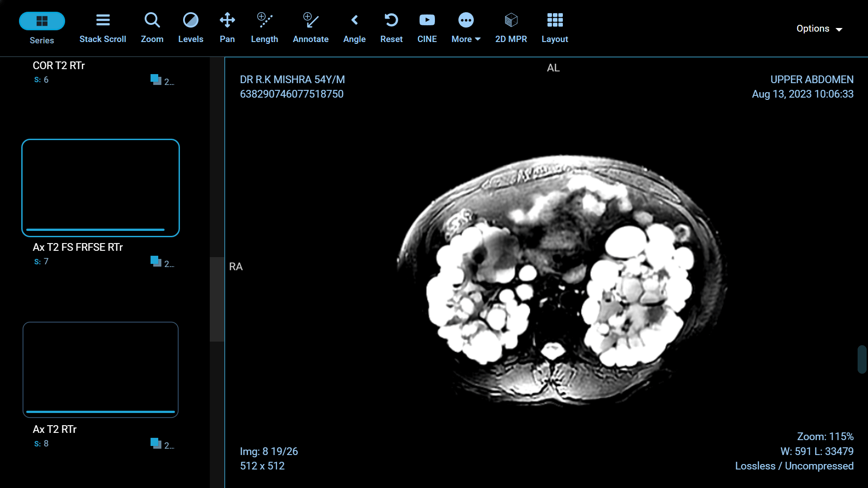The height and width of the screenshot is (488, 868).
Task: Select the Length measurement tool
Action: (264, 27)
